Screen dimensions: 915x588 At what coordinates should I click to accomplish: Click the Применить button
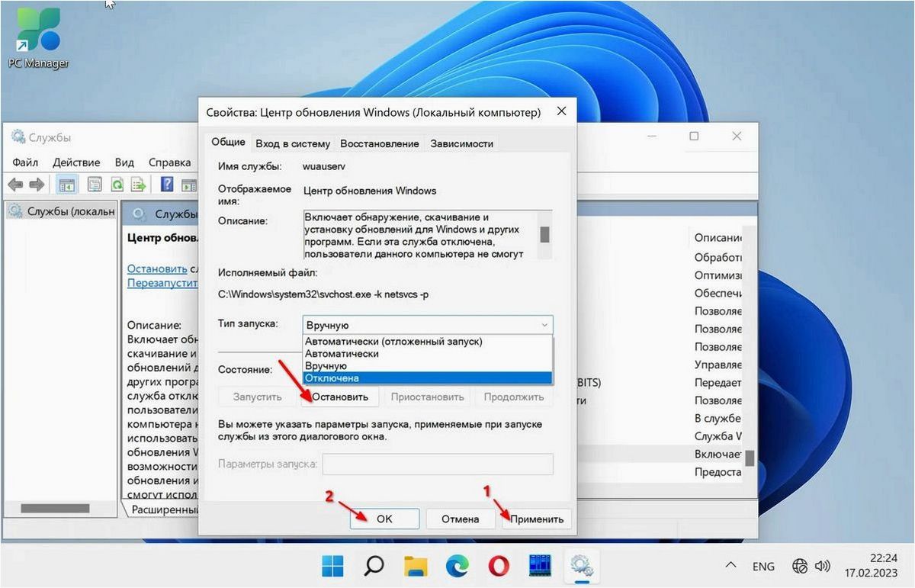click(537, 519)
